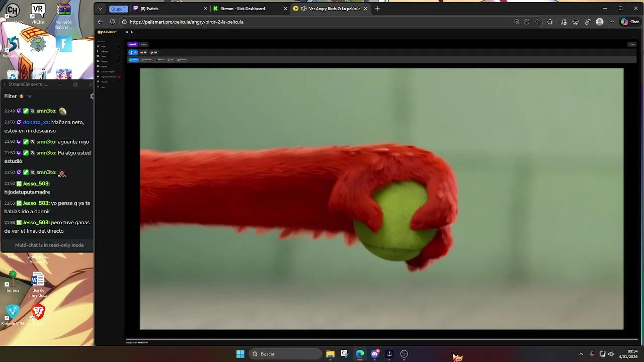Select the Ver Angry Birds 2 tab
644x362 pixels.
[330, 9]
